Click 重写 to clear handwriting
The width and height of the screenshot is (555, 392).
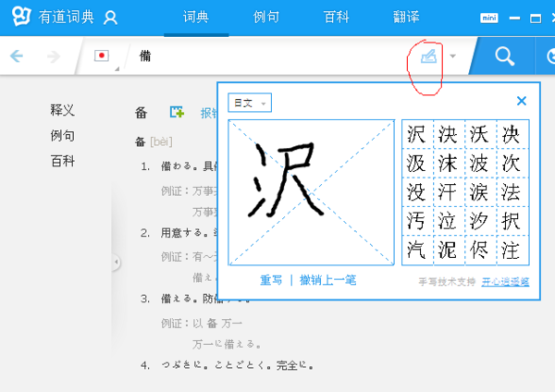(271, 280)
